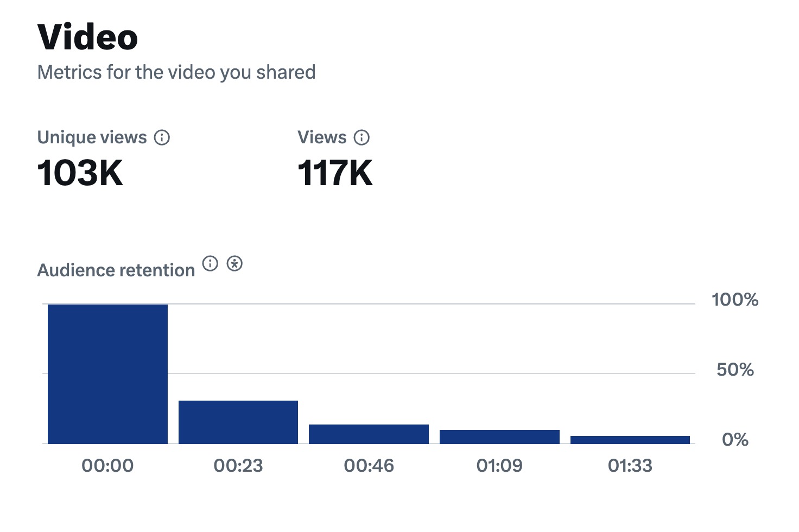Viewport: 799px width, 532px height.
Task: Click the Views metric label
Action: pyautogui.click(x=322, y=137)
